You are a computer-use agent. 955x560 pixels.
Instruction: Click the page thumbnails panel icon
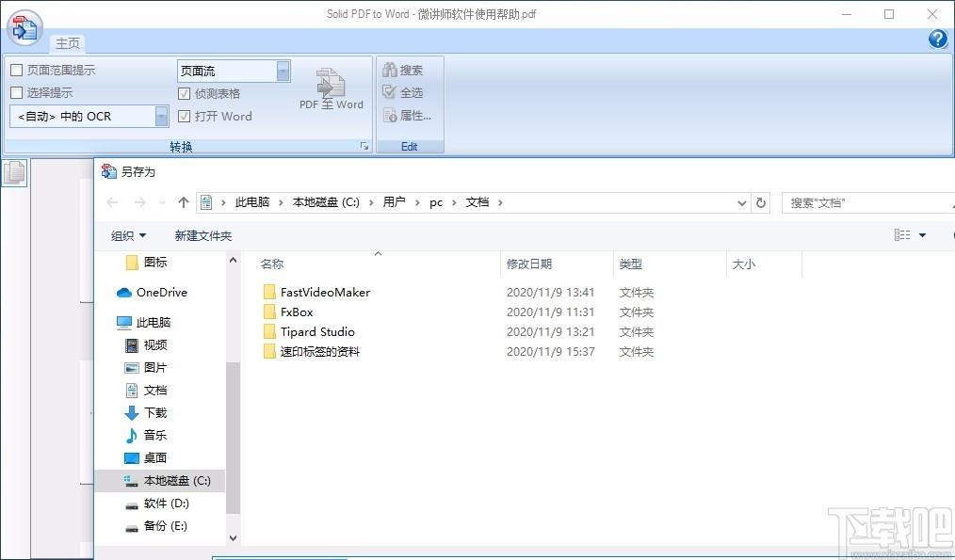pyautogui.click(x=14, y=172)
